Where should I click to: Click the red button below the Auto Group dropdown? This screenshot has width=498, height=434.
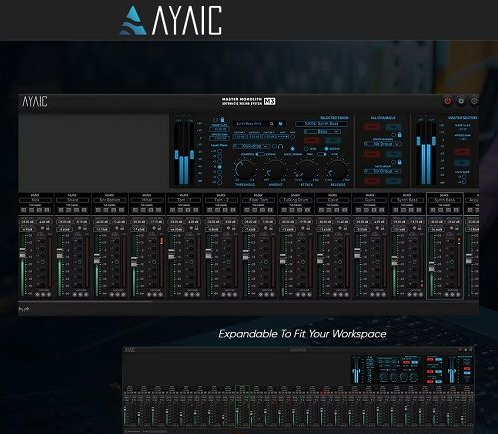coord(371,181)
